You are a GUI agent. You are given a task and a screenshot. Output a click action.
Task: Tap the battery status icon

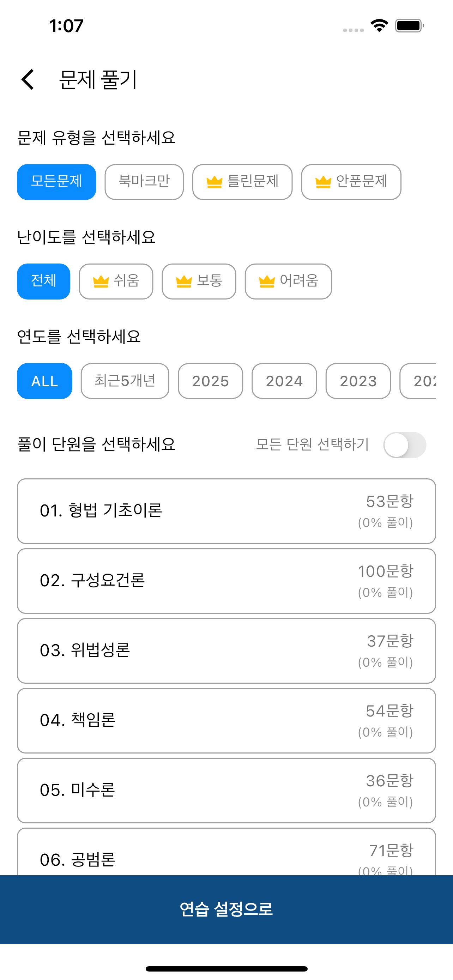coord(409,25)
